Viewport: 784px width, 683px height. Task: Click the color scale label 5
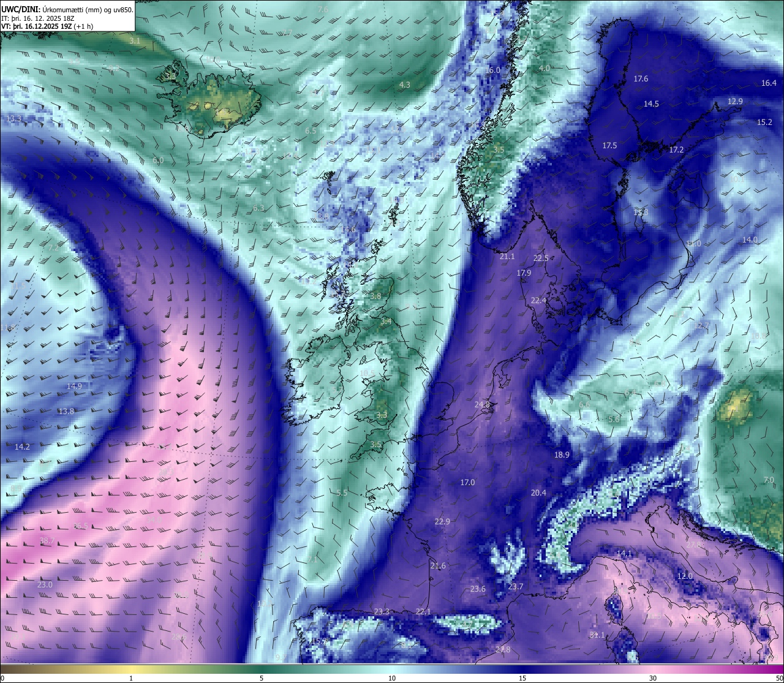262,677
